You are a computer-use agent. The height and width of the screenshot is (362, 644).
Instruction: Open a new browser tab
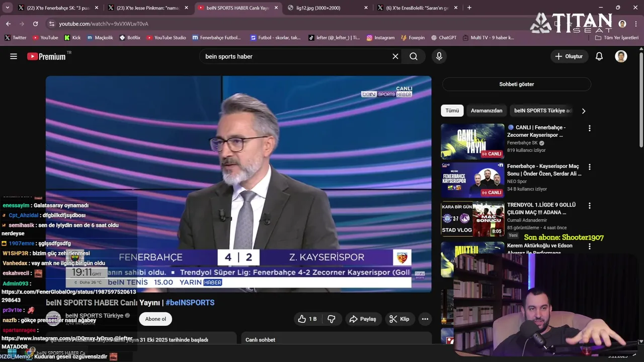click(x=469, y=8)
